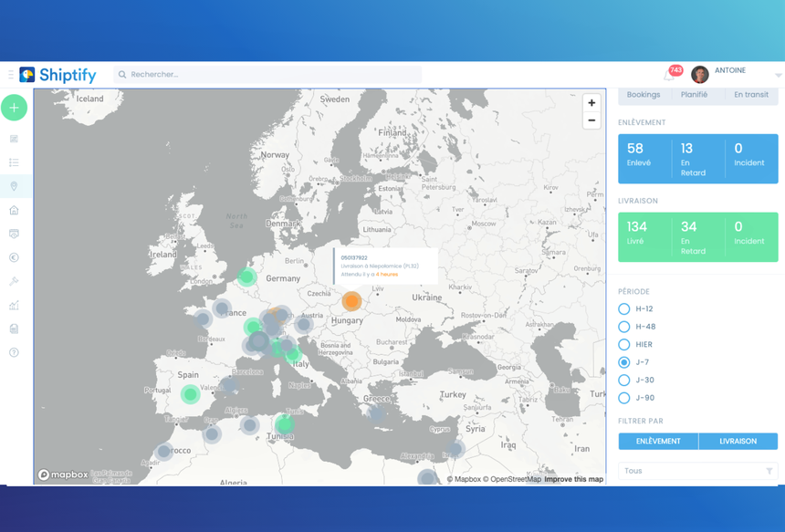Click the orange shipment marker in Poland
Screen dimensions: 785x532
352,301
